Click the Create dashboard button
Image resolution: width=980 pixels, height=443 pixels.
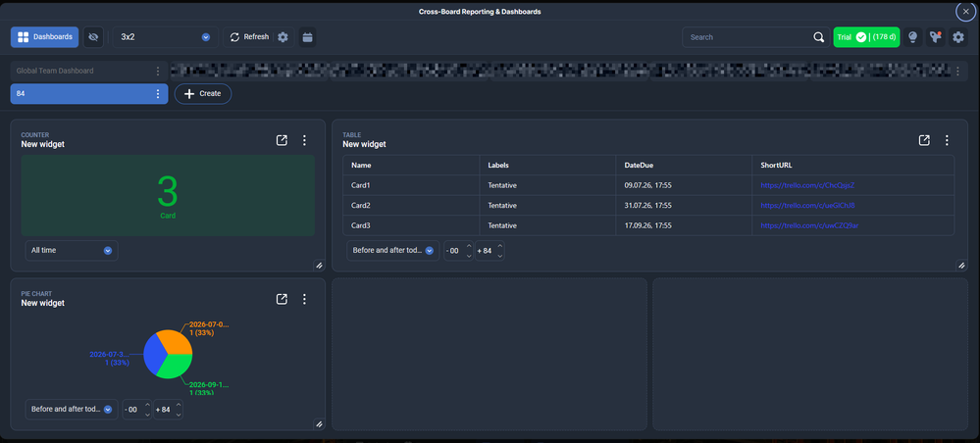pos(203,94)
